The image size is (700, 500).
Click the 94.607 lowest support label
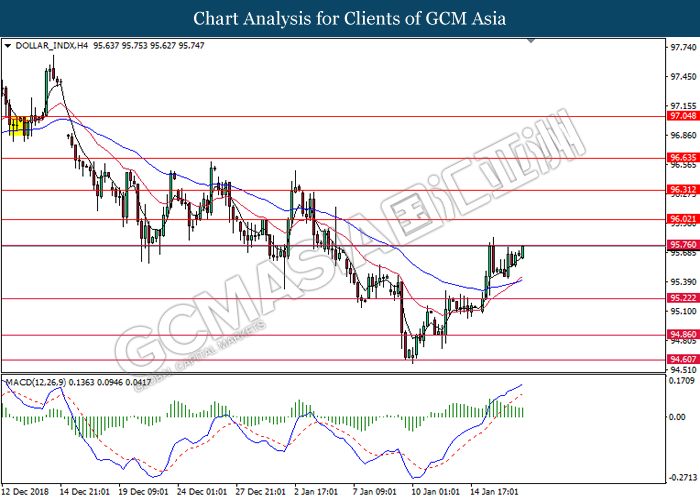(683, 359)
